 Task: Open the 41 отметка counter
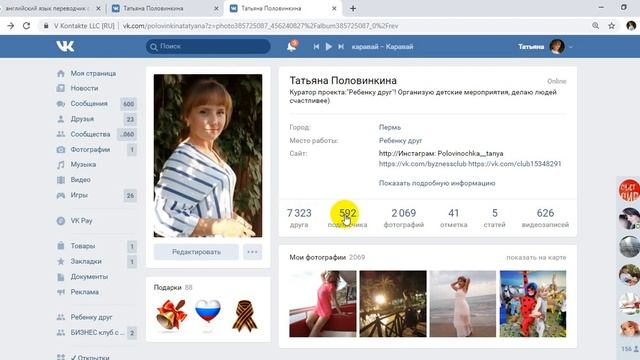click(453, 218)
